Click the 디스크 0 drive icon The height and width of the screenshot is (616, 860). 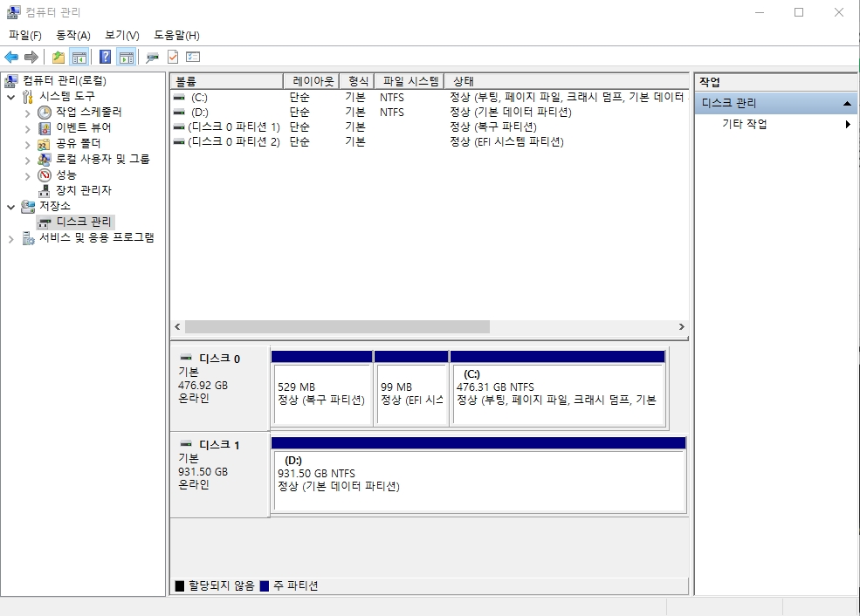[x=187, y=358]
